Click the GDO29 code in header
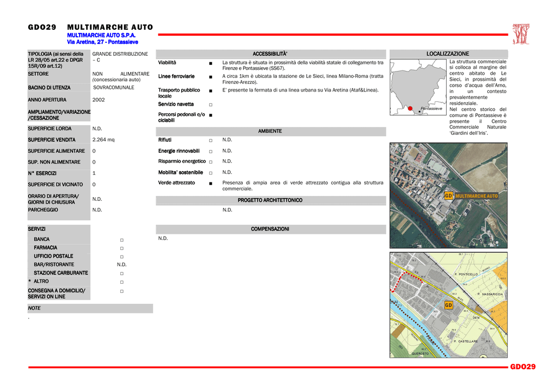 click(42, 27)
